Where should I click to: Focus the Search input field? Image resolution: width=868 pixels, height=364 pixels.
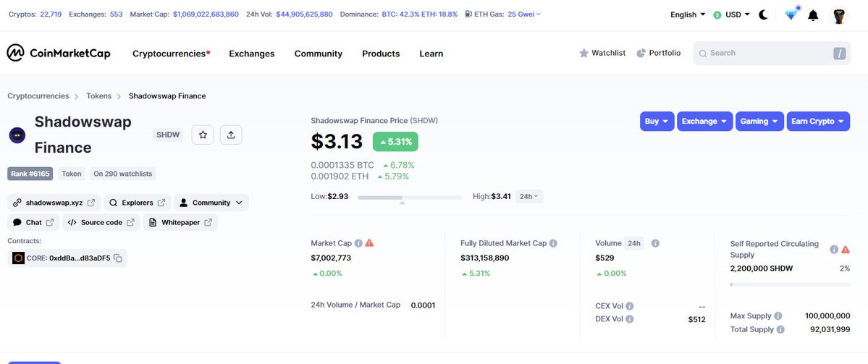(x=771, y=53)
